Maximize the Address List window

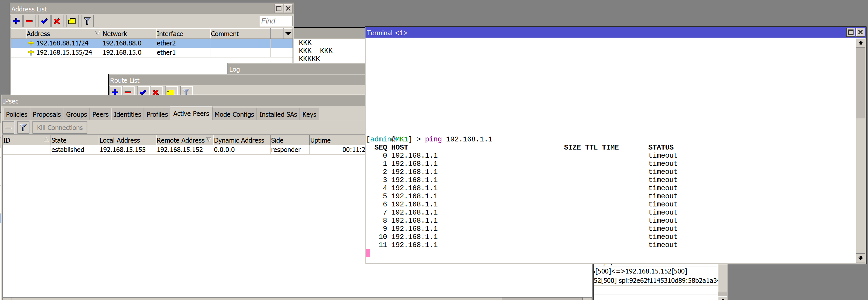279,8
